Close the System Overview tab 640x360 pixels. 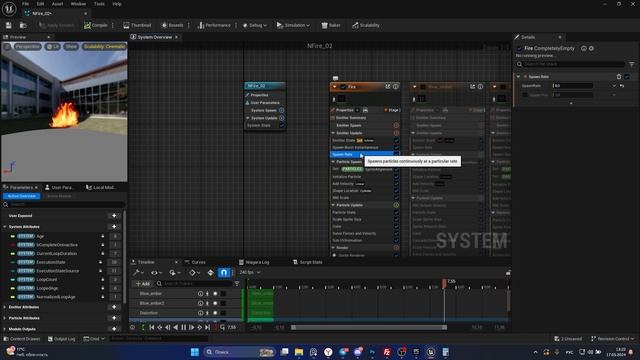176,37
